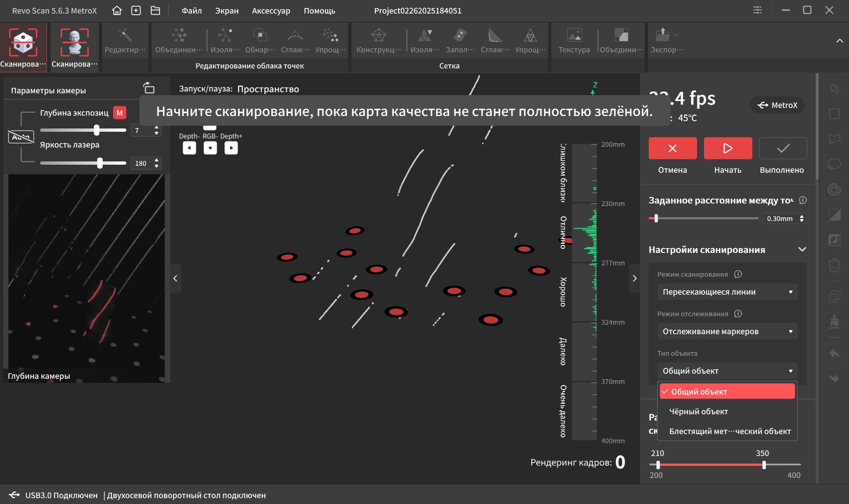Open the Аксессуар menu
The image size is (849, 504).
271,11
